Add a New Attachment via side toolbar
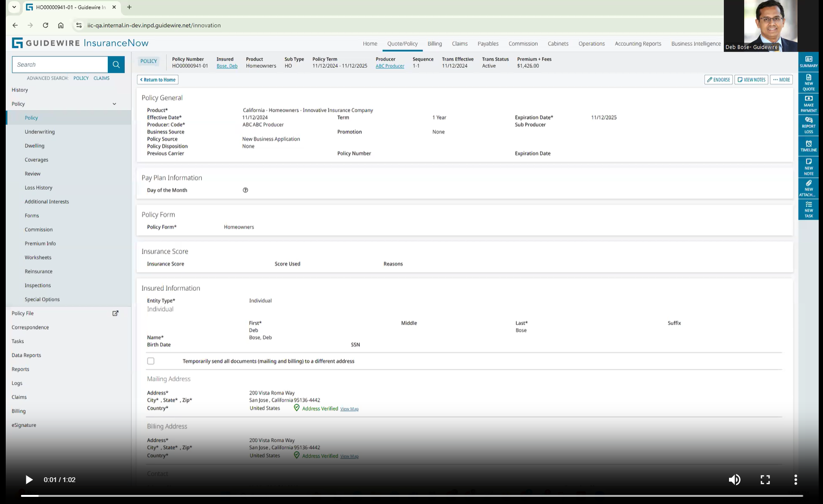The width and height of the screenshot is (823, 504). 808,188
